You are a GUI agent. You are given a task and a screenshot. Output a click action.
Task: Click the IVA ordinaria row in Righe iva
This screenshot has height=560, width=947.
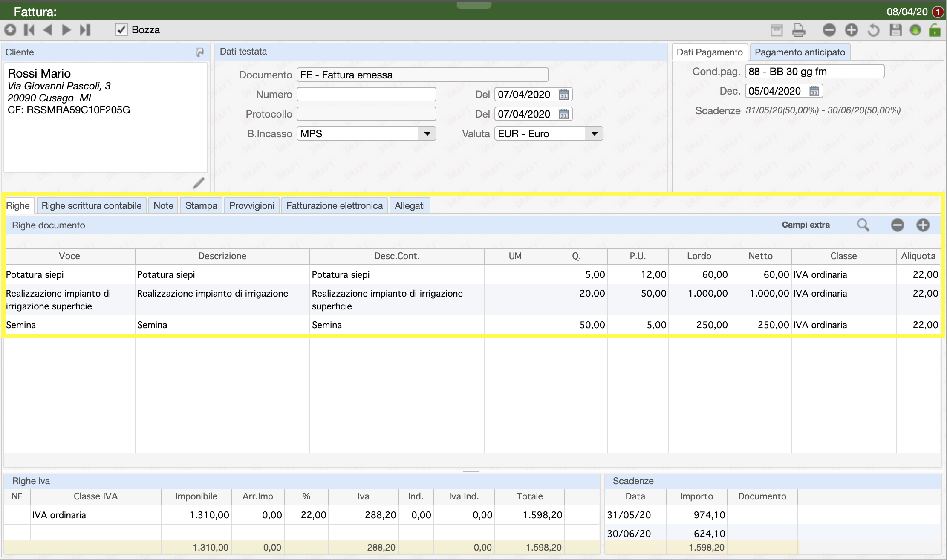click(302, 515)
